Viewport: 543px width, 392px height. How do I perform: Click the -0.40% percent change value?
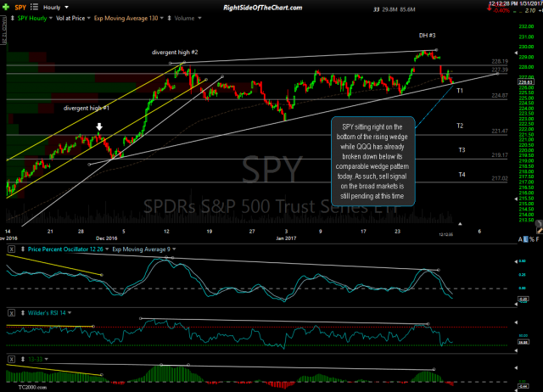point(501,11)
